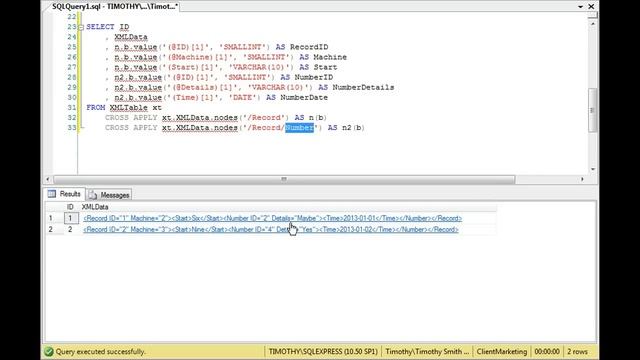Click NumberID alias on line 28
This screenshot has width=640, height=360.
(314, 77)
